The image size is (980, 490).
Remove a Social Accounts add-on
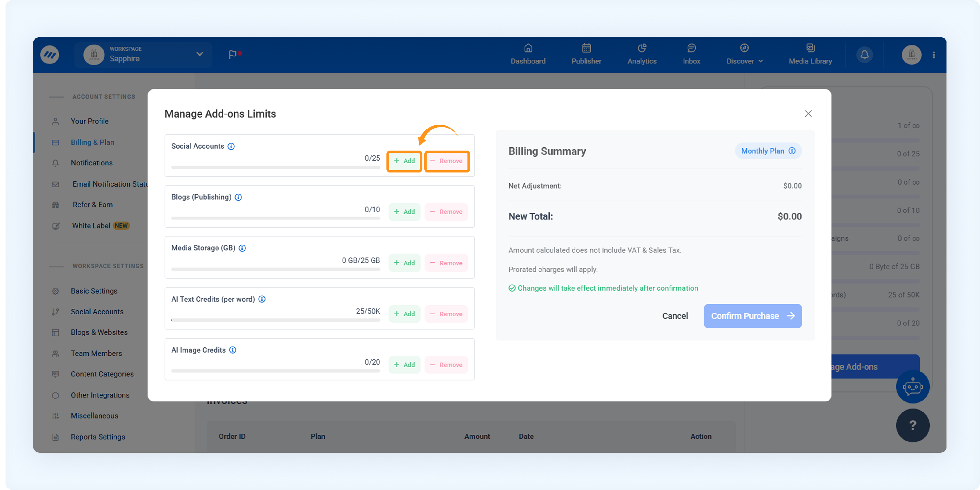click(447, 161)
